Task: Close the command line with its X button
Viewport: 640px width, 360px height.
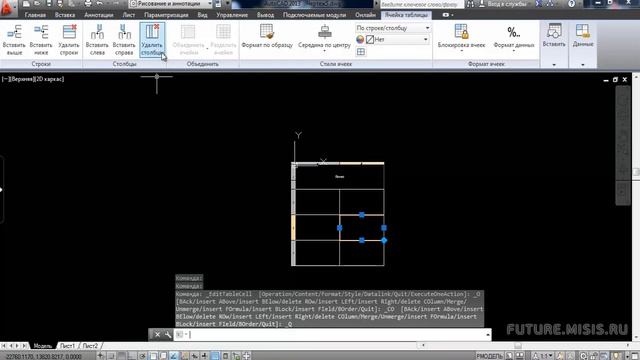Action: tap(157, 335)
